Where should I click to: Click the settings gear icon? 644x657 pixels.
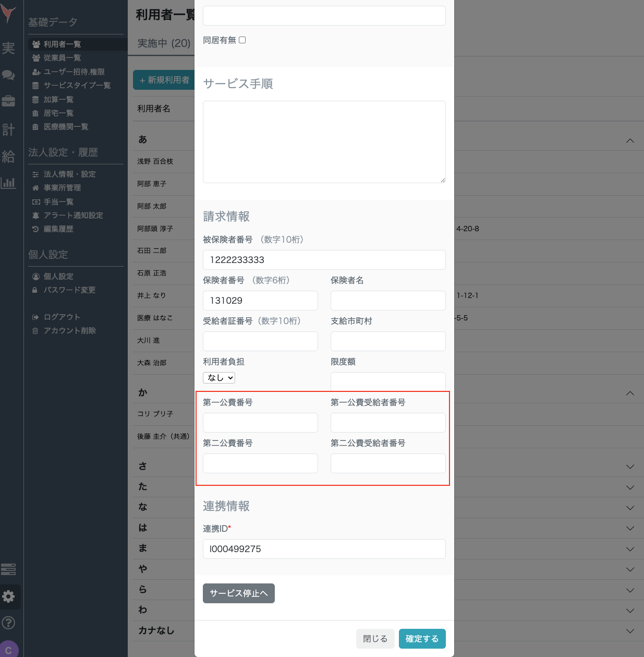tap(9, 596)
